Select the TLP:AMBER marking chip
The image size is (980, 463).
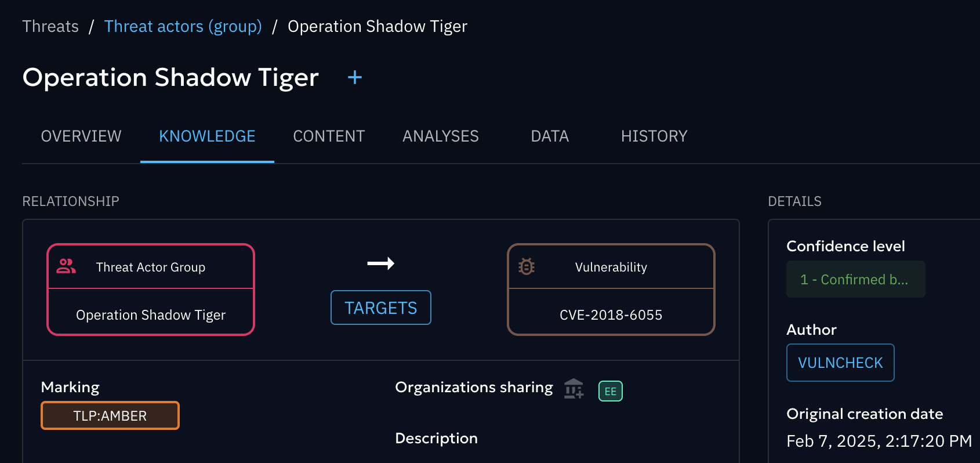[110, 415]
